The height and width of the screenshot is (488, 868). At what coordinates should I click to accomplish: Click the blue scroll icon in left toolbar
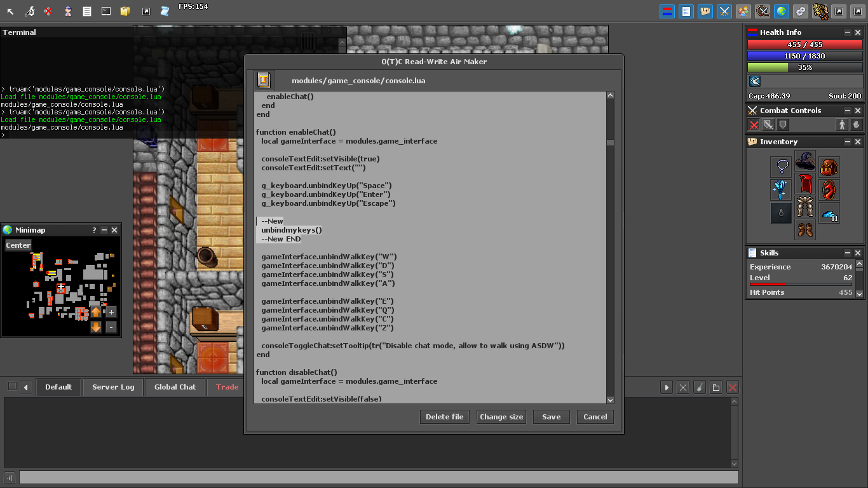(x=165, y=11)
